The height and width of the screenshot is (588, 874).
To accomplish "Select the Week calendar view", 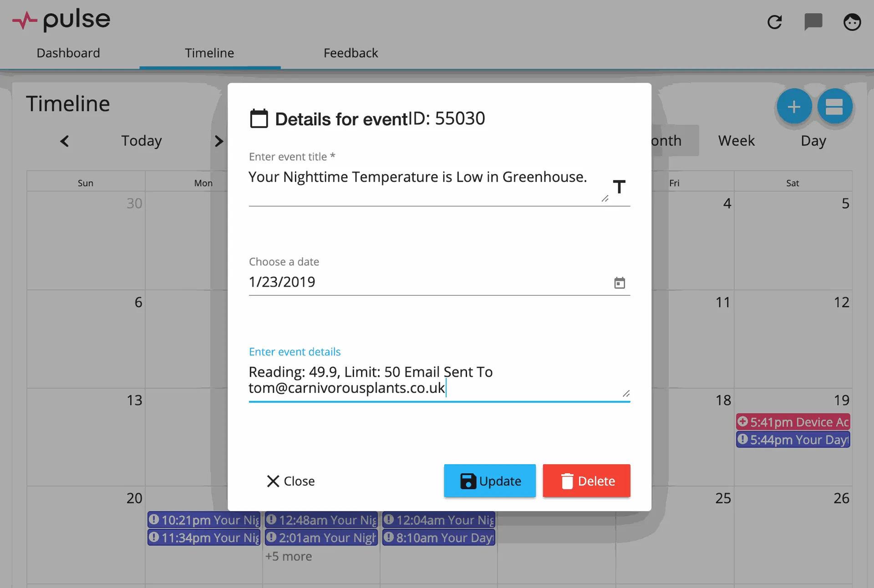I will 736,141.
